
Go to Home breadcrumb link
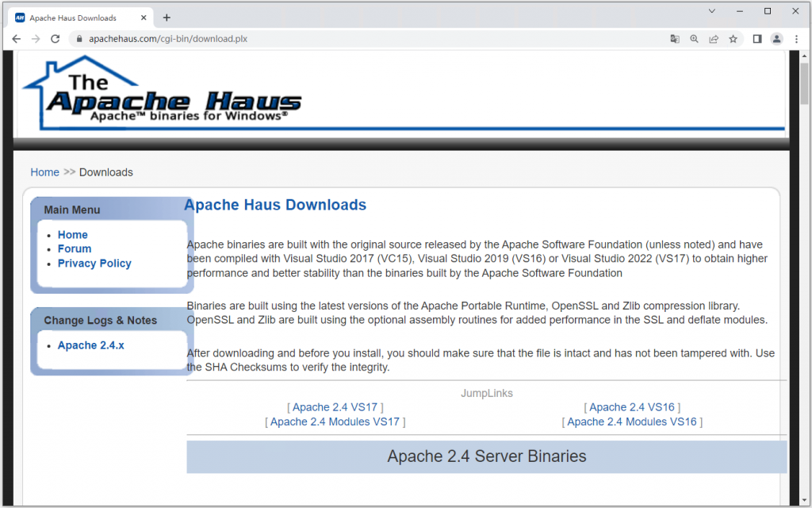tap(44, 172)
